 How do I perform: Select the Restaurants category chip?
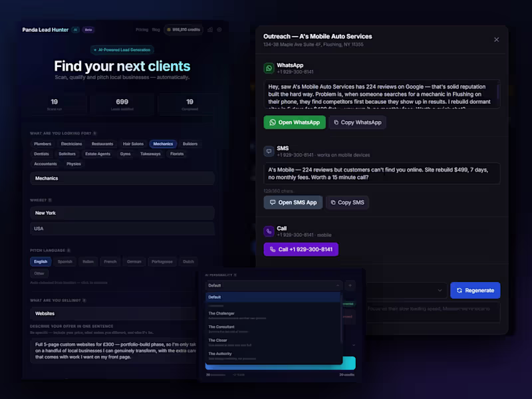(102, 144)
